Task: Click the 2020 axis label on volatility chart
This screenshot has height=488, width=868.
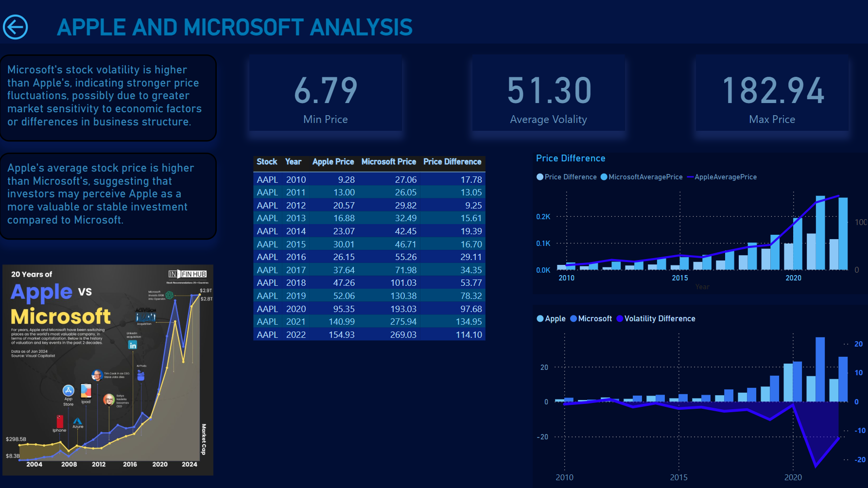Action: point(793,477)
